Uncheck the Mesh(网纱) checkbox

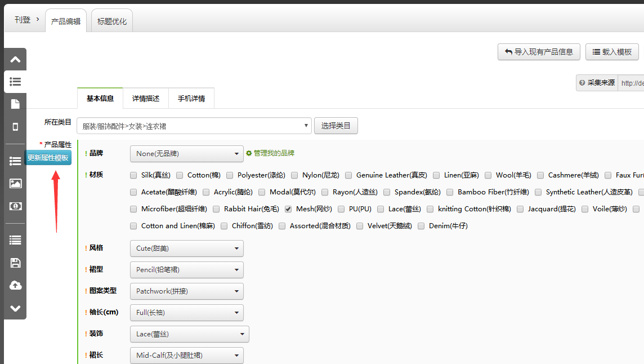tap(288, 209)
